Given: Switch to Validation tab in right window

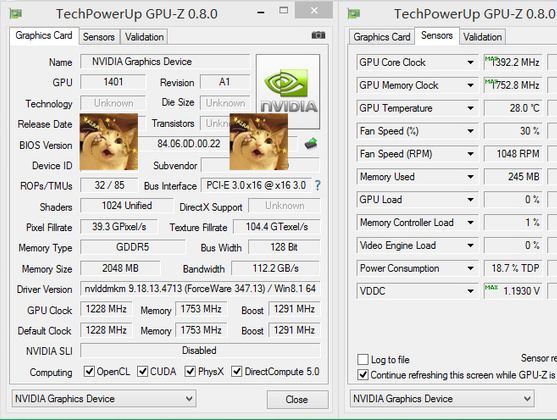Looking at the screenshot, I should click(x=482, y=37).
